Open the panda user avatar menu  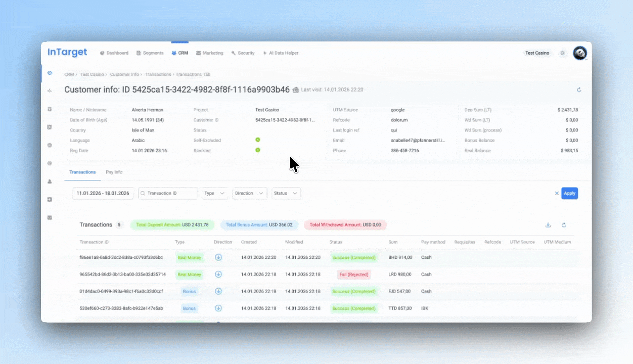579,53
